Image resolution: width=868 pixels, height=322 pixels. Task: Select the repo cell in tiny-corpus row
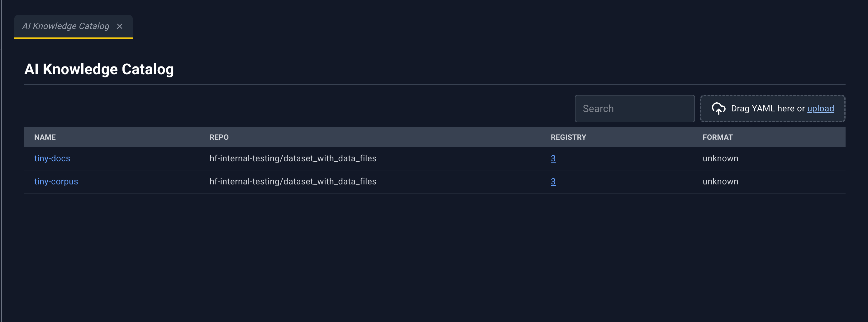[x=293, y=182]
